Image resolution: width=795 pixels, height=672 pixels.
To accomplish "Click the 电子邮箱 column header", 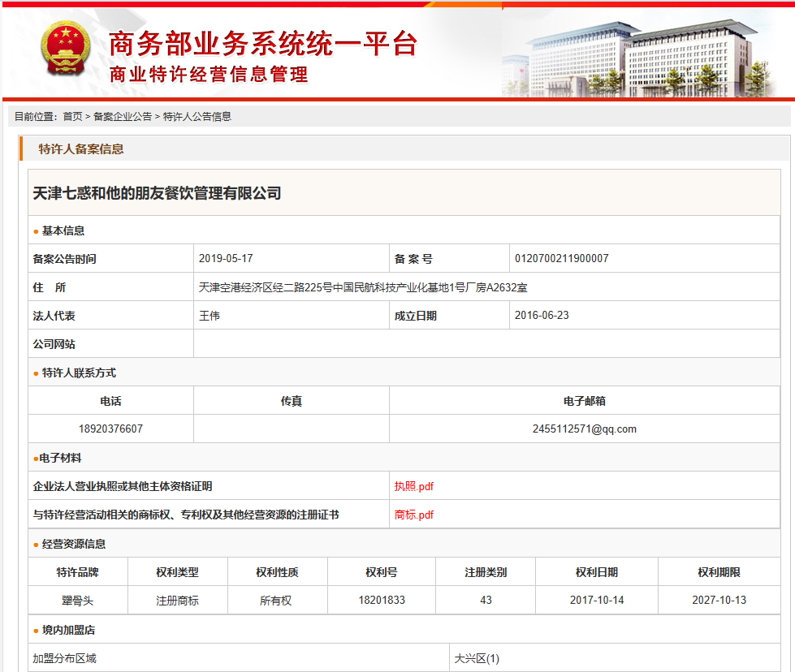I will (585, 401).
